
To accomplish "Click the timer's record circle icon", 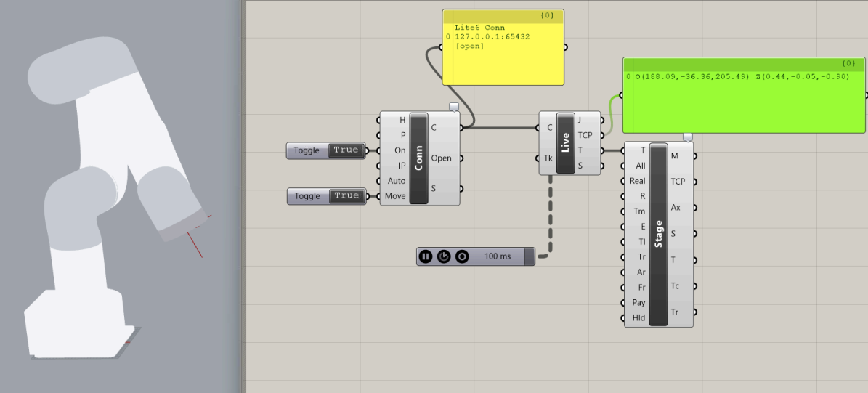I will [x=462, y=256].
